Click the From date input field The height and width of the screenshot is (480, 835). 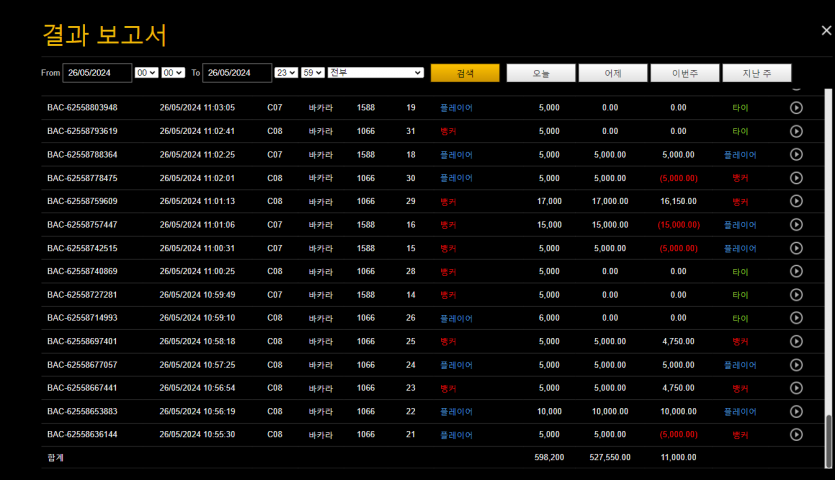pos(97,73)
